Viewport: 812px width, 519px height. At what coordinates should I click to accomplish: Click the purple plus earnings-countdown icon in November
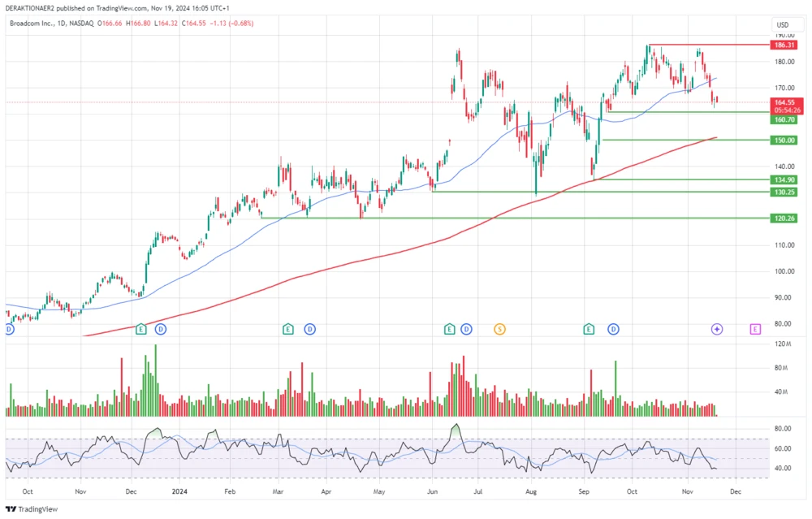(x=716, y=329)
